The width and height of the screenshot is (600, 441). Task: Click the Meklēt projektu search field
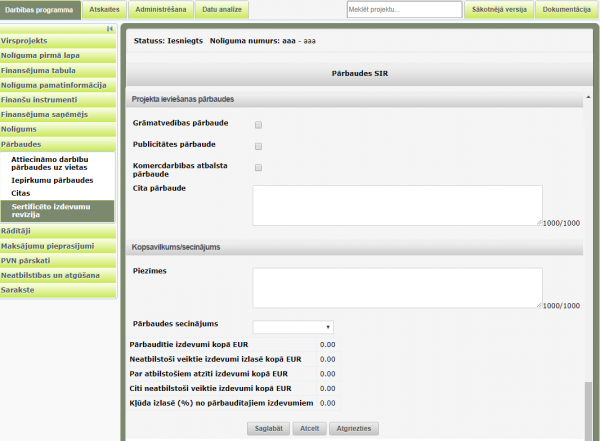[x=402, y=10]
